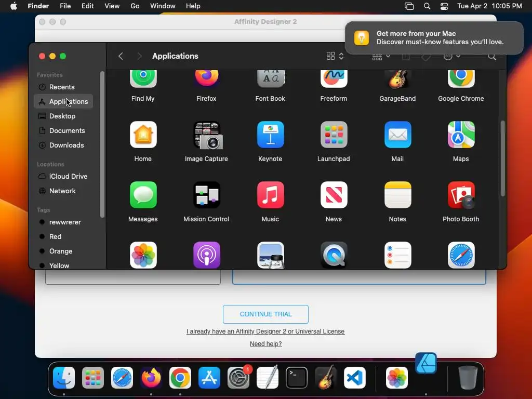
Task: Select the Reminders app icon
Action: 397,255
